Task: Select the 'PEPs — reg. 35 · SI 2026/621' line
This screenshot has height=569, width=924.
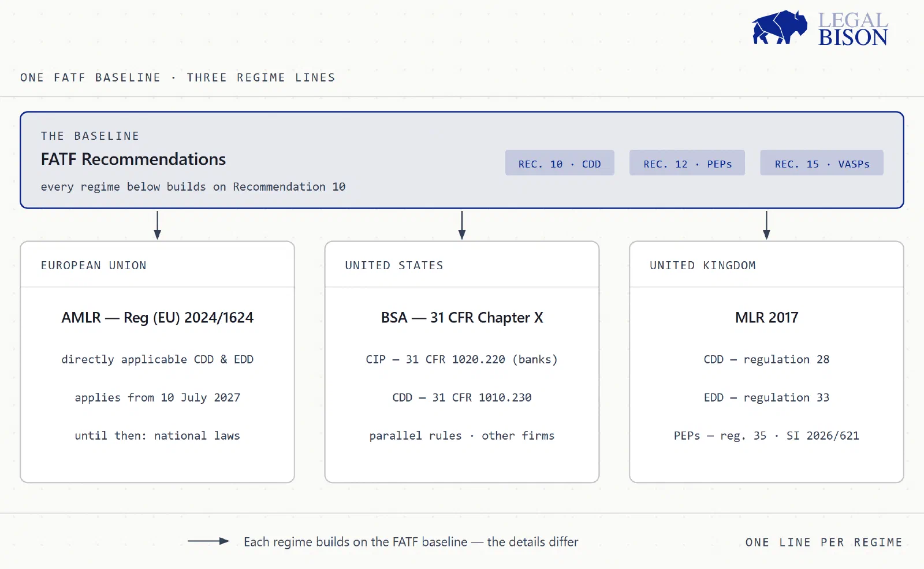Action: (x=766, y=436)
